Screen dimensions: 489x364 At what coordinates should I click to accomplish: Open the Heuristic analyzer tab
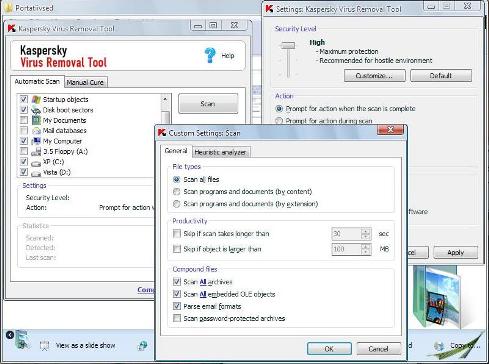tap(221, 152)
